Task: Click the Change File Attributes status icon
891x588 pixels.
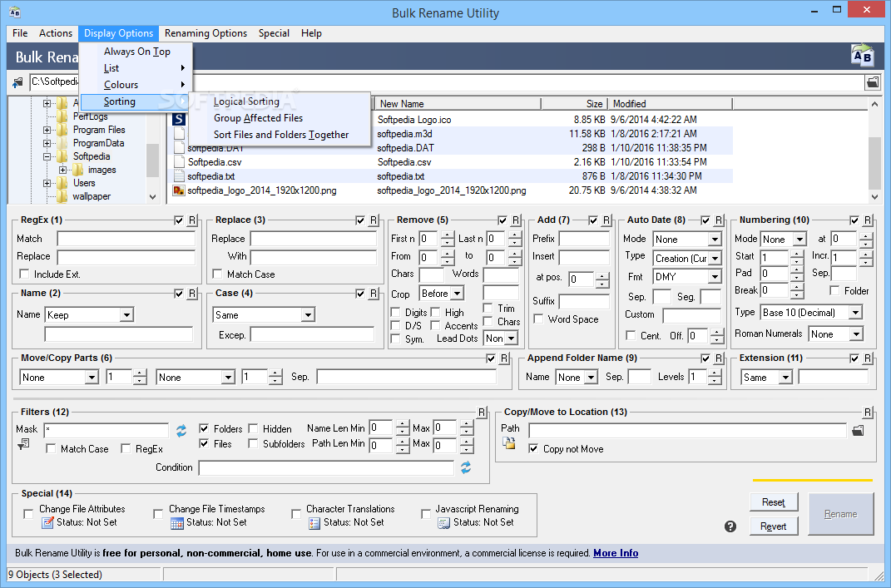Action: [47, 522]
